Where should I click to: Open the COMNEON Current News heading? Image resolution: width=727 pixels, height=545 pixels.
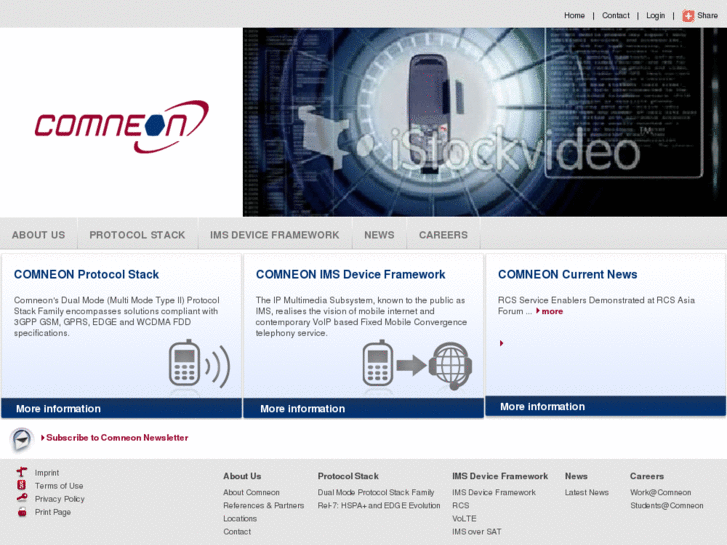click(568, 274)
